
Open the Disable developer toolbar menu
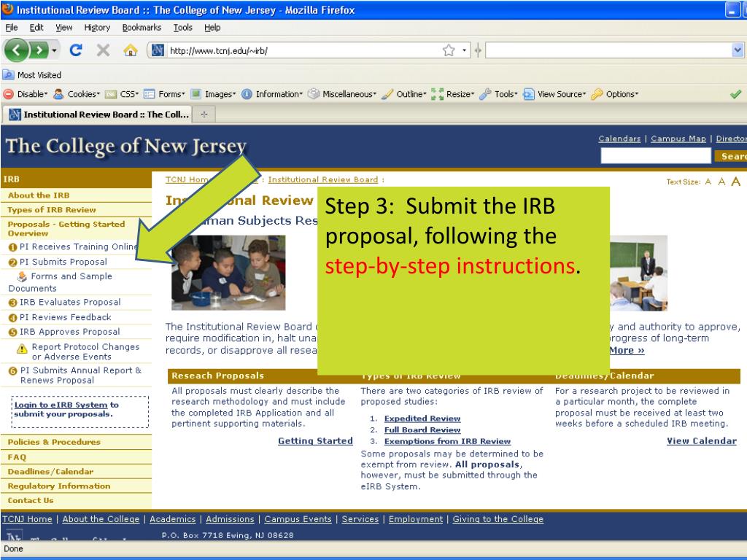(x=26, y=94)
